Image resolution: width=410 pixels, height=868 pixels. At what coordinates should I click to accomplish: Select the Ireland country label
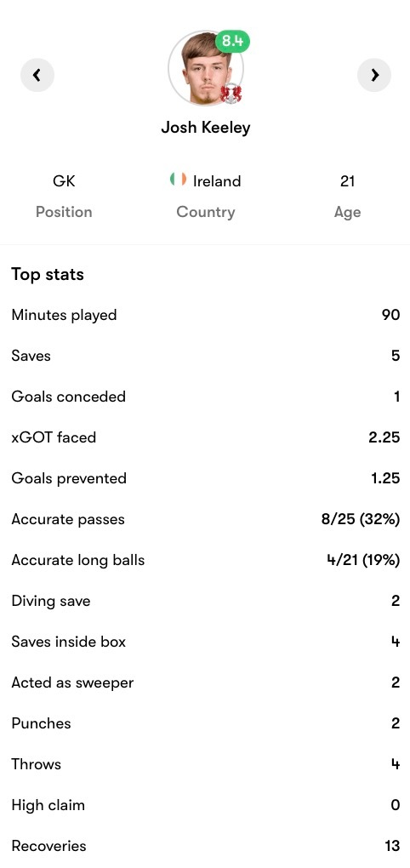[217, 181]
